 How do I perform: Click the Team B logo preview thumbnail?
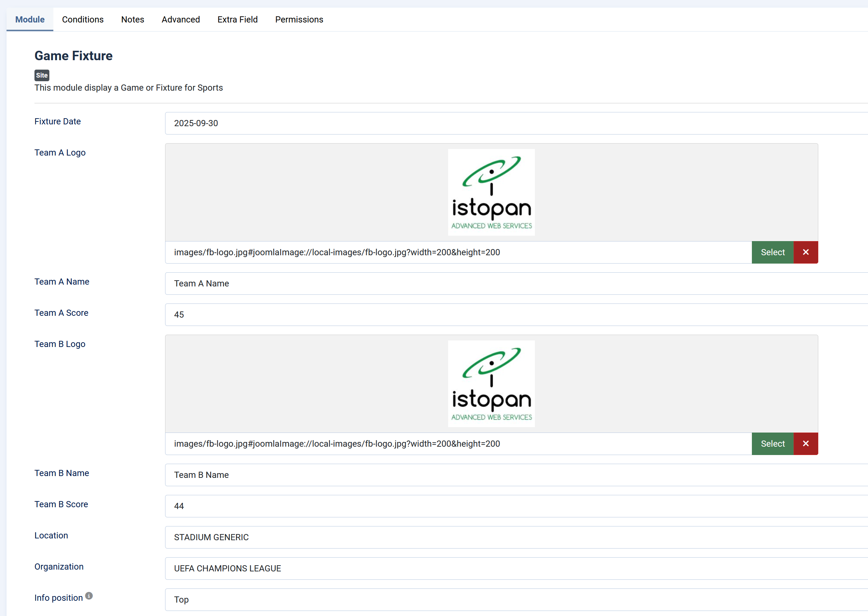coord(491,384)
